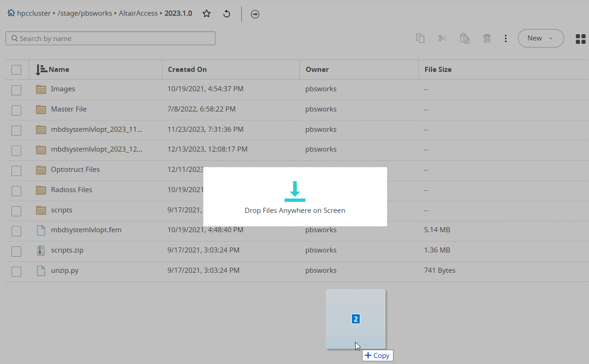The image size is (589, 364).
Task: Click the mbdsystemlvlopt_2023_11 folder icon
Action: (x=41, y=129)
